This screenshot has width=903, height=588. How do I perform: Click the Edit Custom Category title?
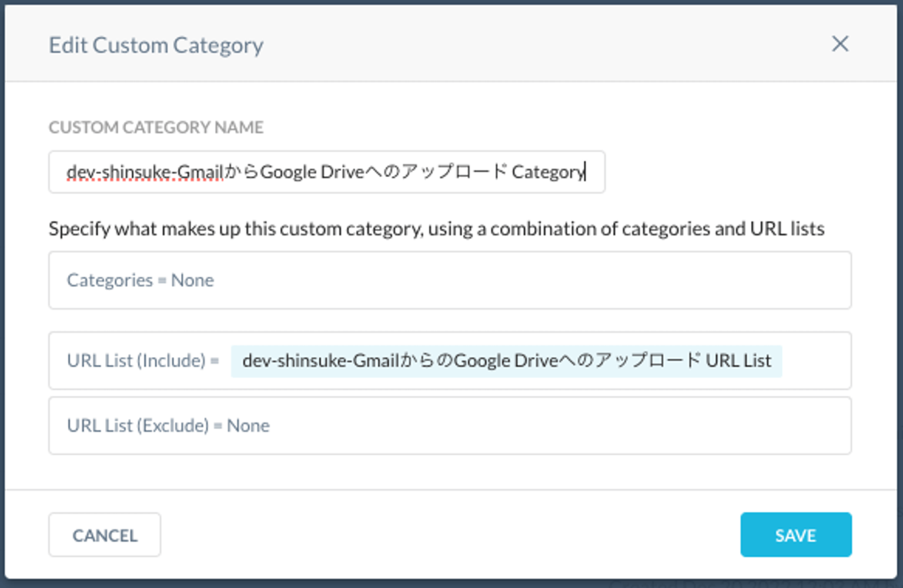click(156, 45)
